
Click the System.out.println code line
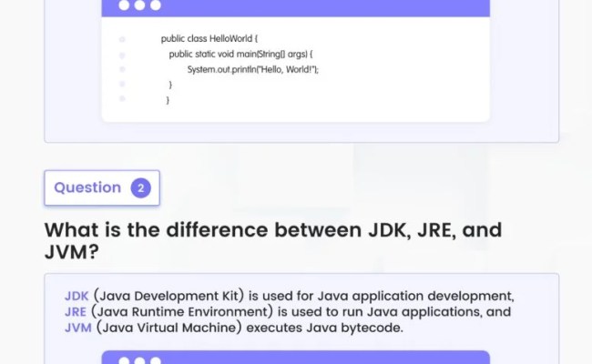[253, 69]
